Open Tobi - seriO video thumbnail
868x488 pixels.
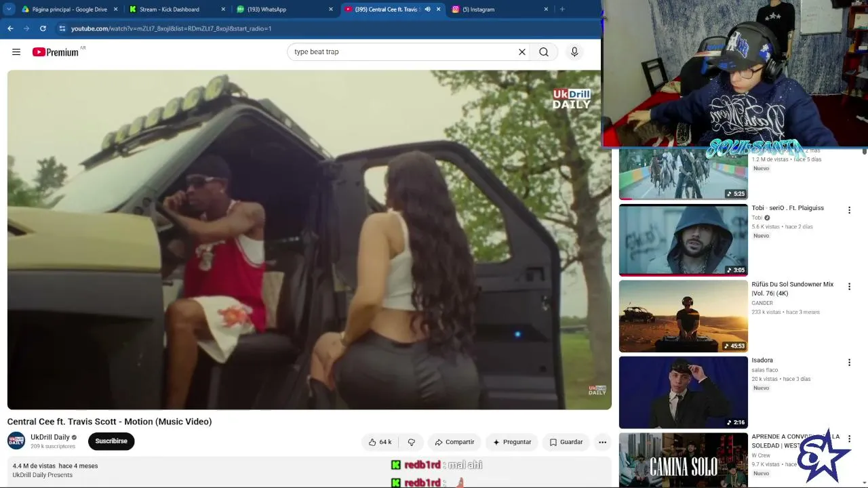click(x=684, y=240)
